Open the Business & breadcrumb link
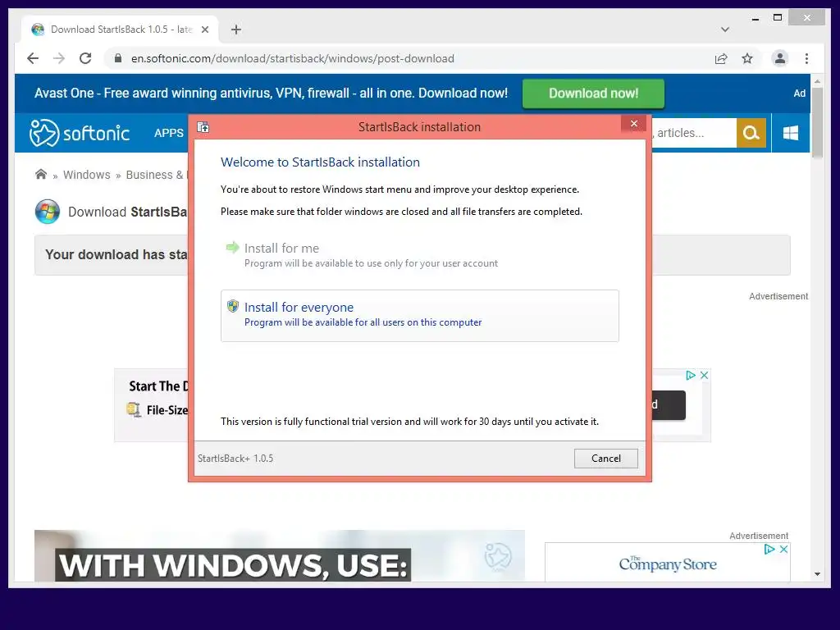The width and height of the screenshot is (840, 630). click(x=157, y=175)
